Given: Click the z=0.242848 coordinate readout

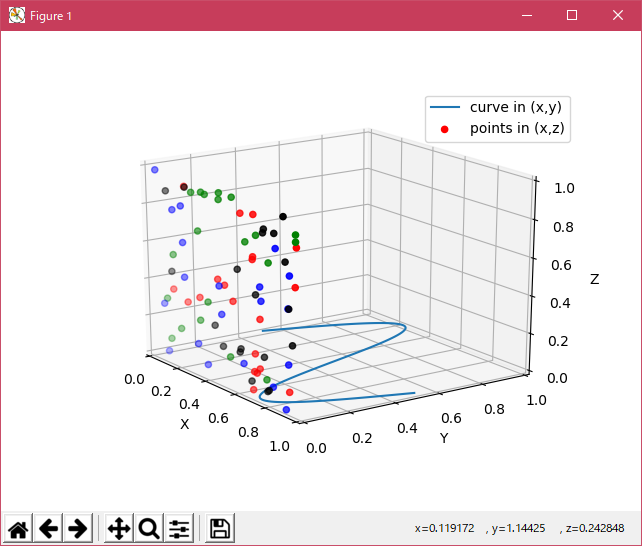Looking at the screenshot, I should 595,528.
